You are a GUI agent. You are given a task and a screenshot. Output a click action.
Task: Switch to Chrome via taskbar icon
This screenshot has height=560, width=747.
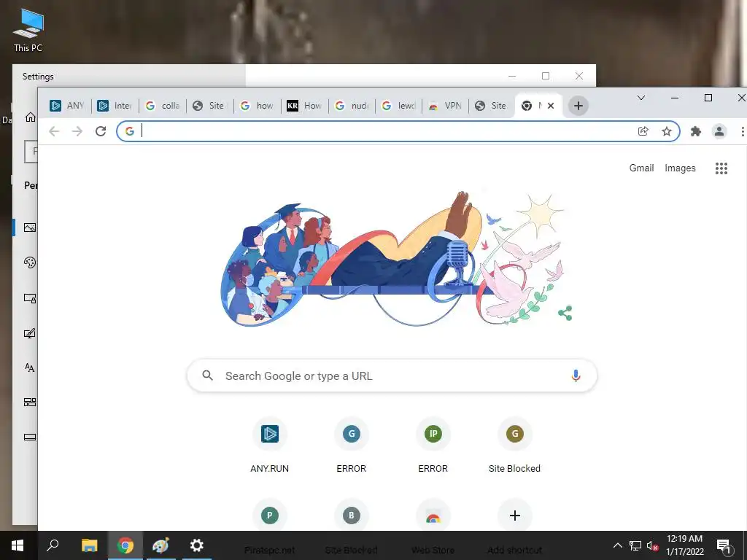point(125,545)
